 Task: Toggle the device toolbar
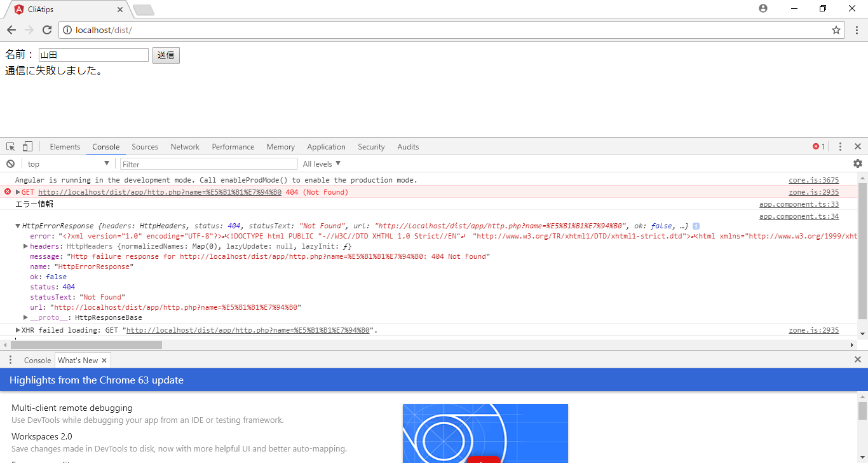point(27,146)
